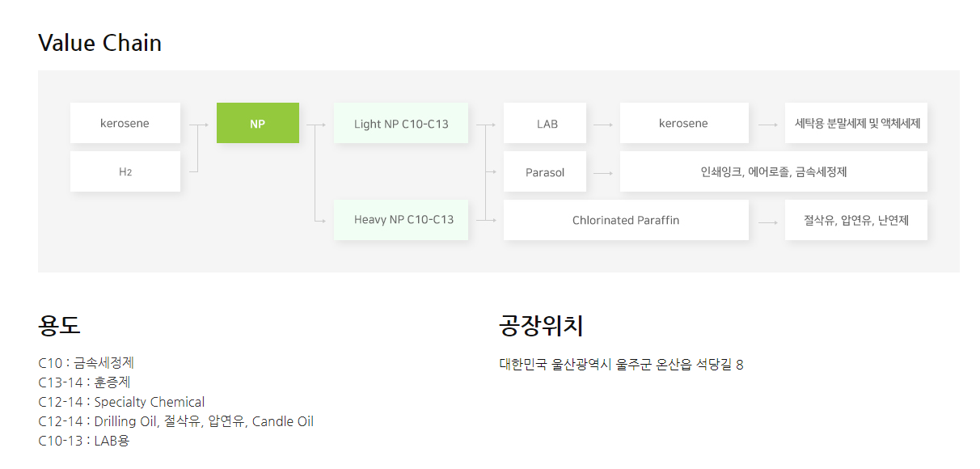Select the Light NP C10-C13 box

coord(401,123)
